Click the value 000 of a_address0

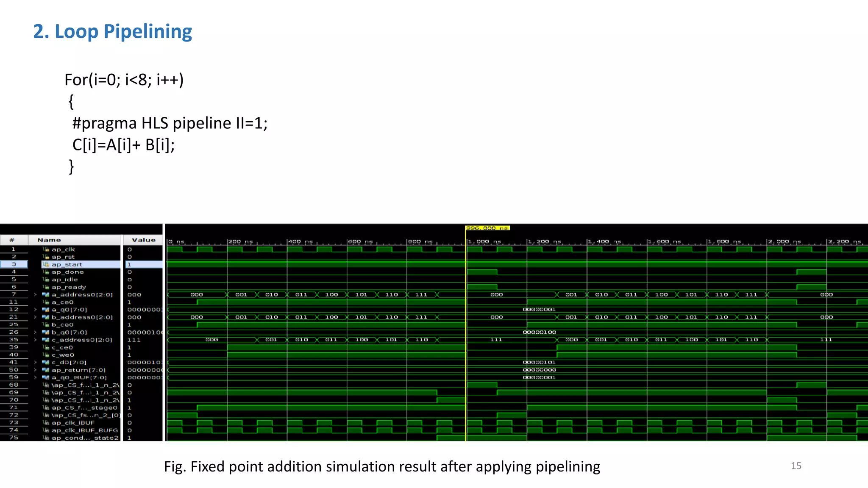134,294
